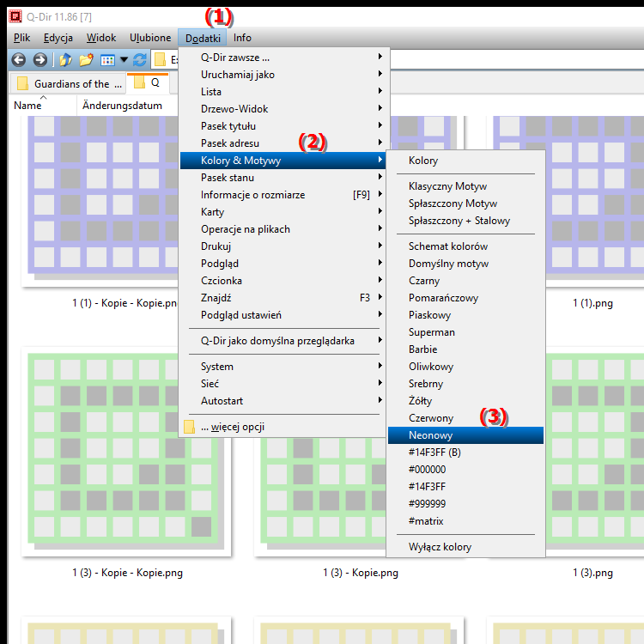This screenshot has width=644, height=644.
Task: Expand the Pasek tytułu submenu
Action: point(283,126)
